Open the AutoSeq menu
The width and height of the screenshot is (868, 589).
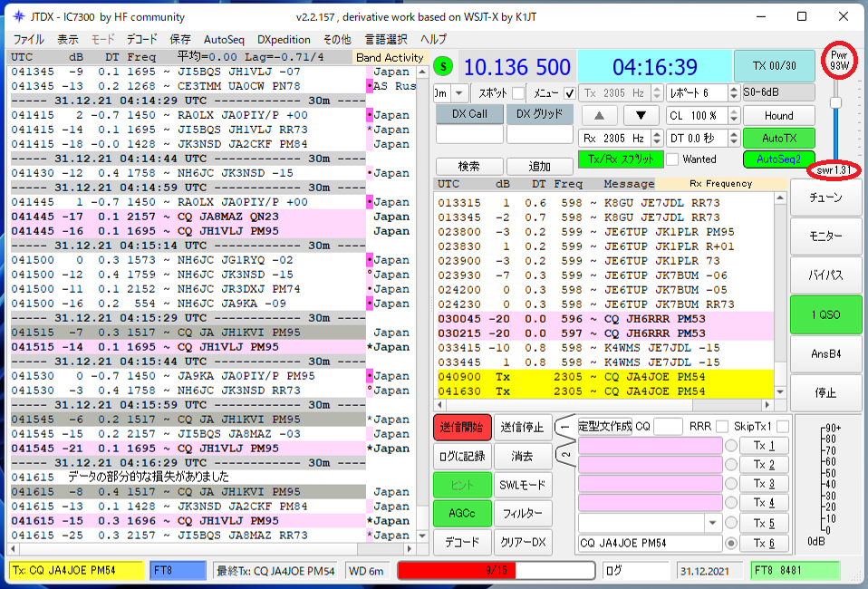(224, 39)
